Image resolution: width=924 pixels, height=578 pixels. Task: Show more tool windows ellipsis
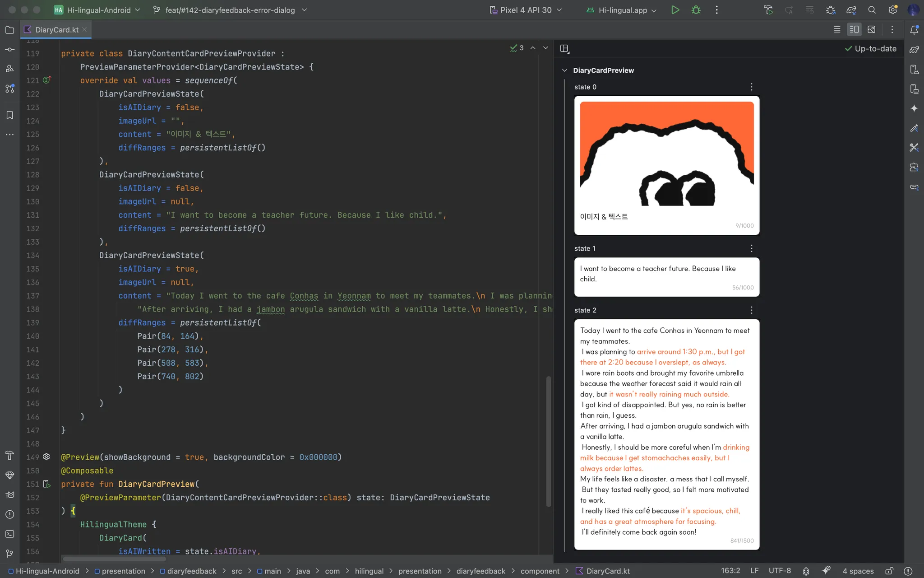pos(9,135)
